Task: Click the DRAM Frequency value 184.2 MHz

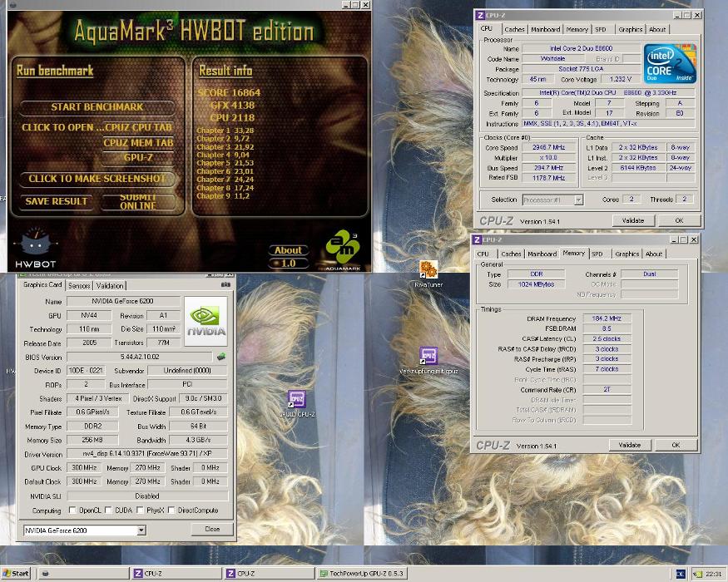Action: coord(607,318)
